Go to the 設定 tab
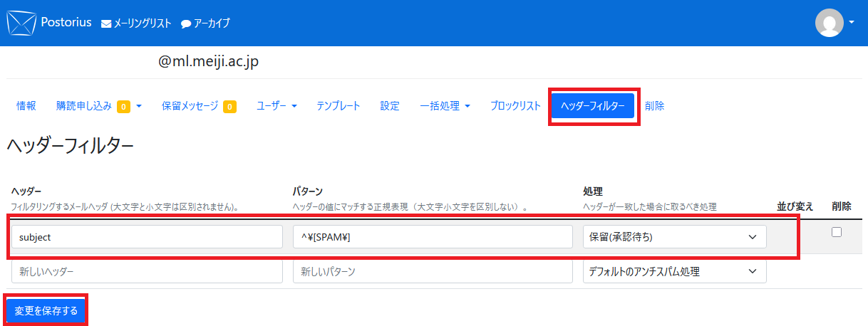The height and width of the screenshot is (326, 868). (390, 106)
